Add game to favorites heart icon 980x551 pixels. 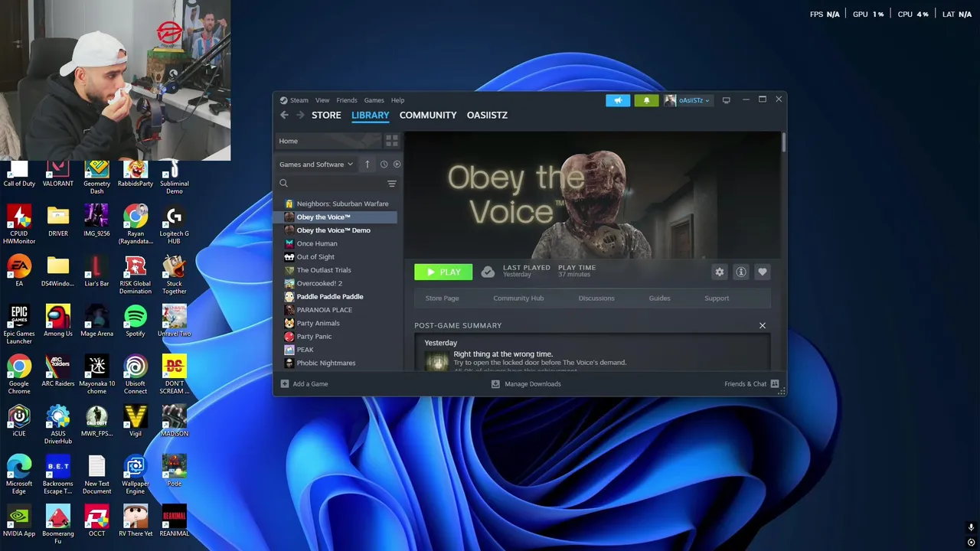tap(763, 272)
